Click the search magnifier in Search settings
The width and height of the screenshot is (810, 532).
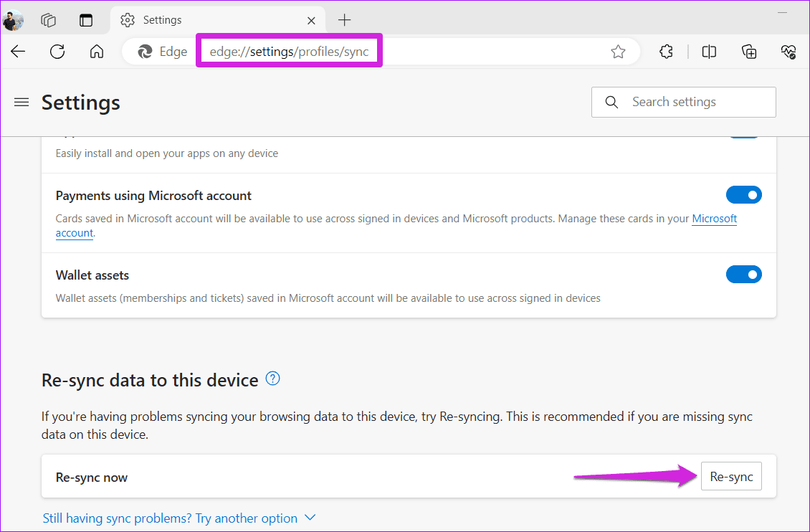pyautogui.click(x=611, y=102)
